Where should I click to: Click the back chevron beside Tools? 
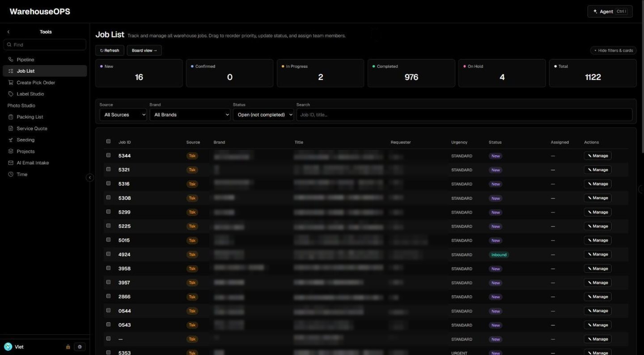click(8, 32)
